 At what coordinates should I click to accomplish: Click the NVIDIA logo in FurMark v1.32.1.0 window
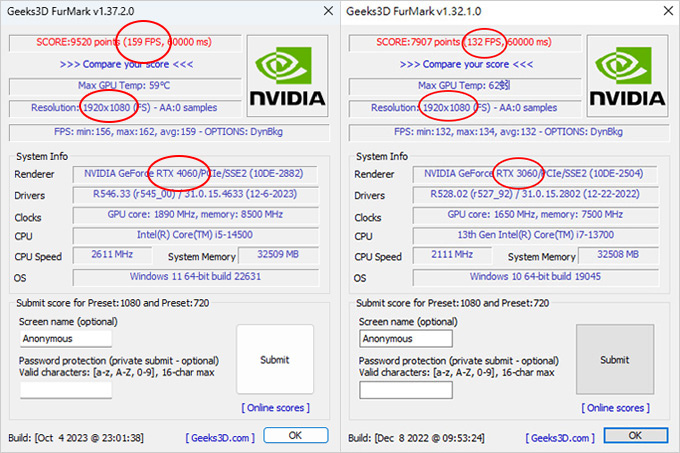[x=627, y=76]
